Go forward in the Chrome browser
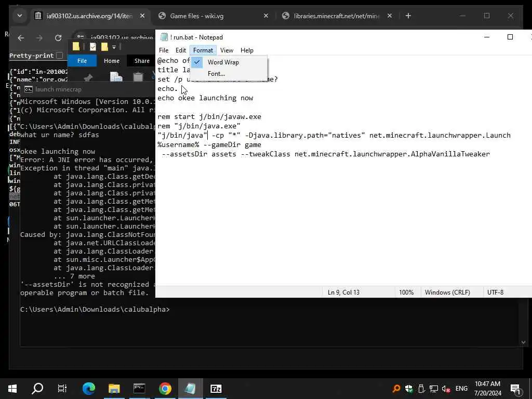Viewport: 532px width, 399px height. pos(39,38)
